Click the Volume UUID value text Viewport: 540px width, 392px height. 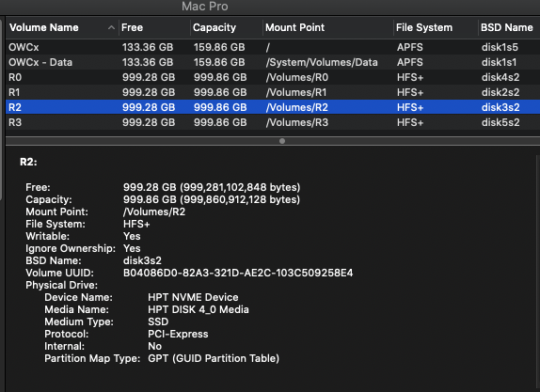tap(238, 273)
